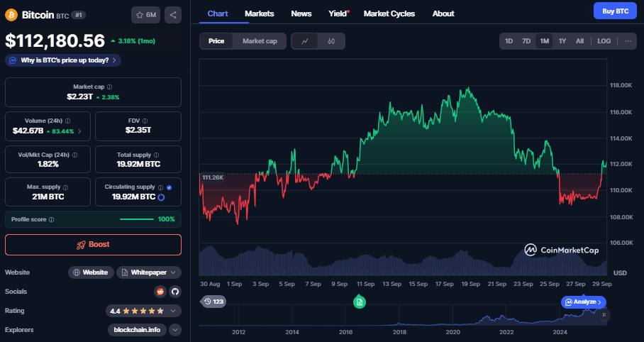644x342 pixels.
Task: Set chart range to 1Y
Action: (562, 41)
